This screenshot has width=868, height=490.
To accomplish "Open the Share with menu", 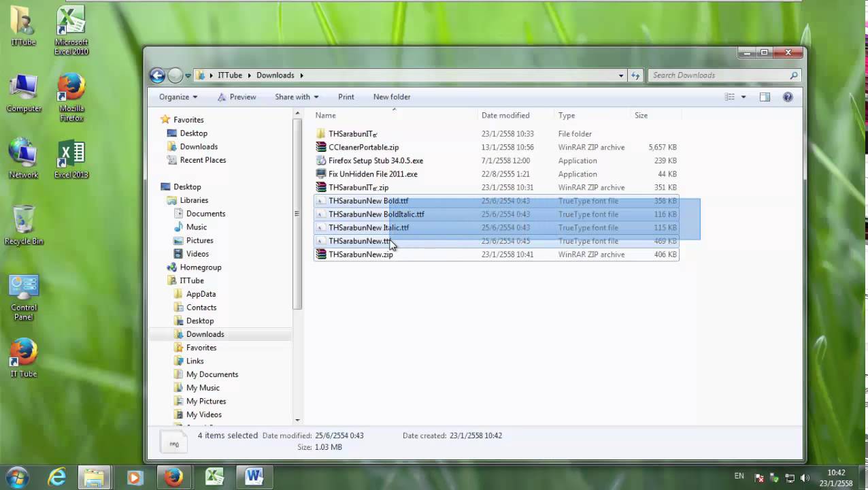I will 297,97.
